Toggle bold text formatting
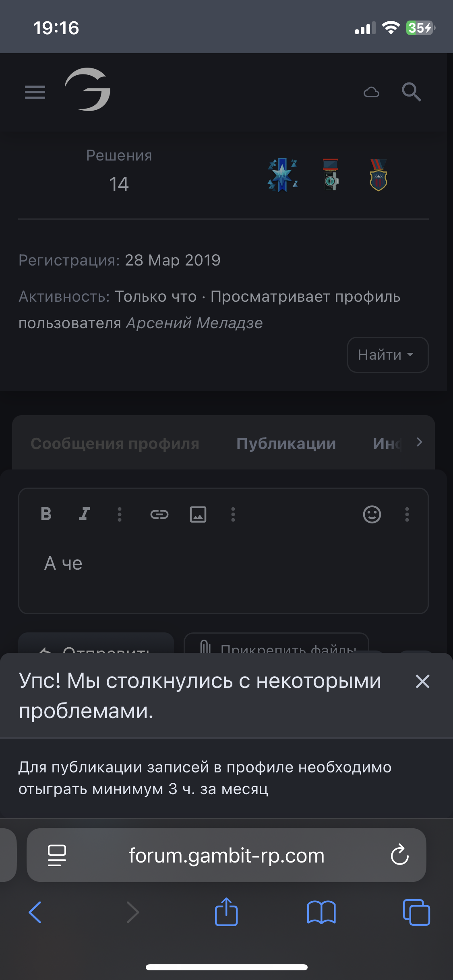Image resolution: width=453 pixels, height=980 pixels. click(46, 514)
